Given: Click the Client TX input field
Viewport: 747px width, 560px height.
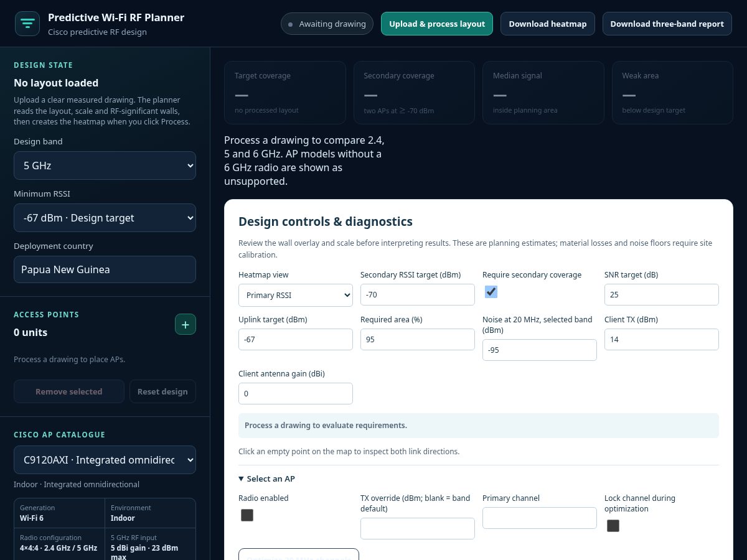Looking at the screenshot, I should tap(662, 339).
